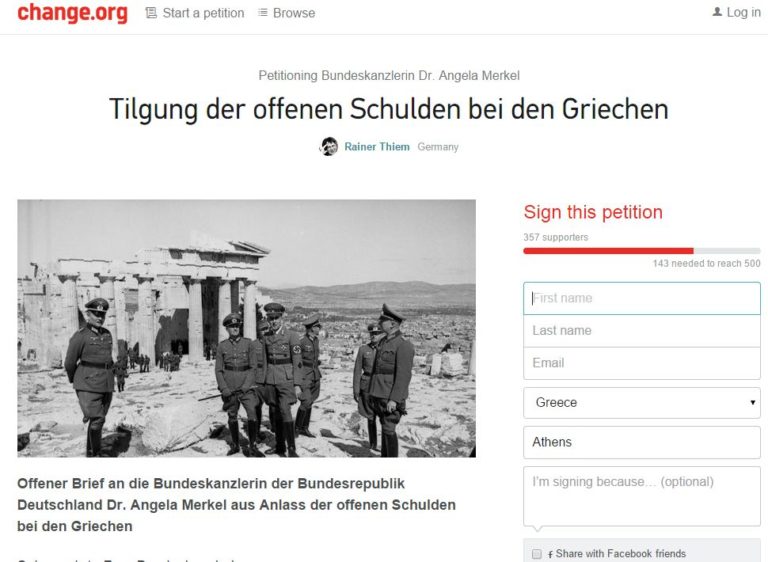Click the change.org logo
This screenshot has width=768, height=562.
(x=72, y=13)
